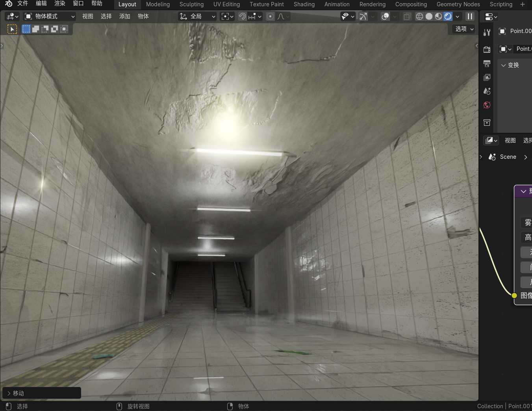Expand the 移动 operator panel
The width and height of the screenshot is (532, 411).
coord(9,393)
